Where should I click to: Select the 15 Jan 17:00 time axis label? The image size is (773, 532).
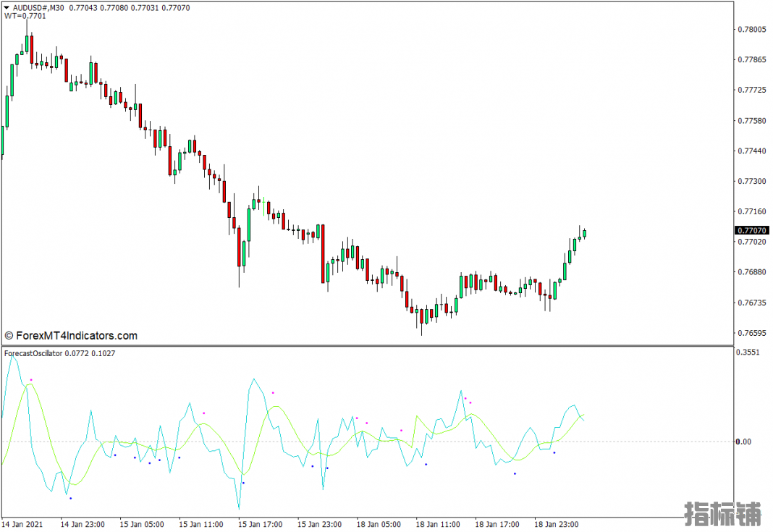261,524
